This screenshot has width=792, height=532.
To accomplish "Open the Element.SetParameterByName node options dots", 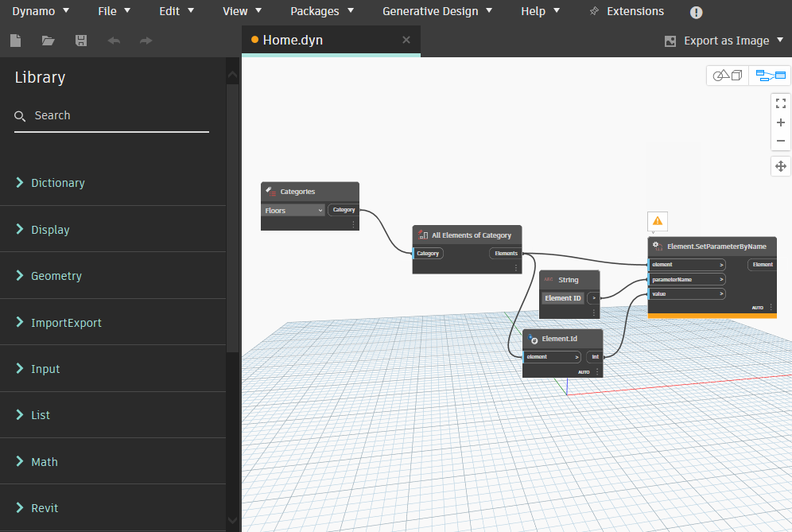I will (771, 307).
